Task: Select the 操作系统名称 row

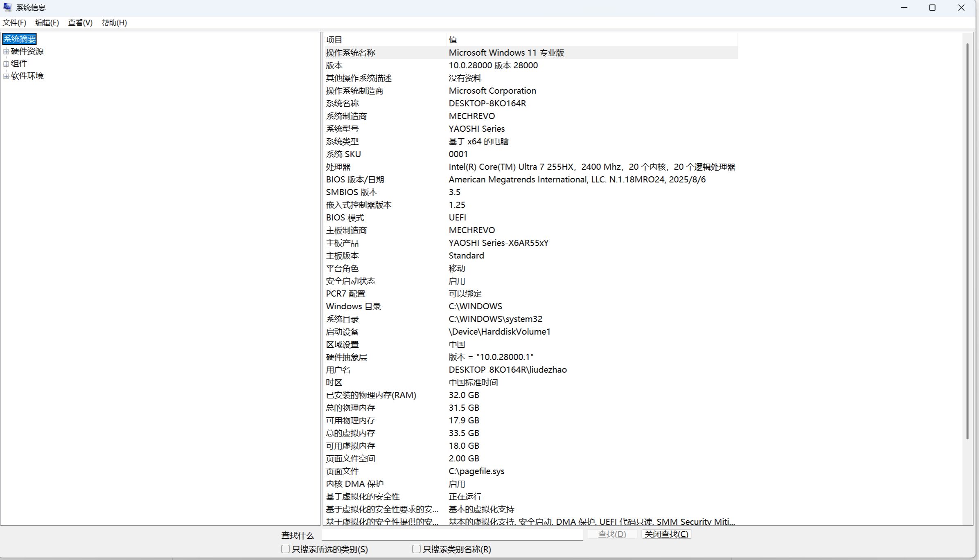Action: click(530, 53)
